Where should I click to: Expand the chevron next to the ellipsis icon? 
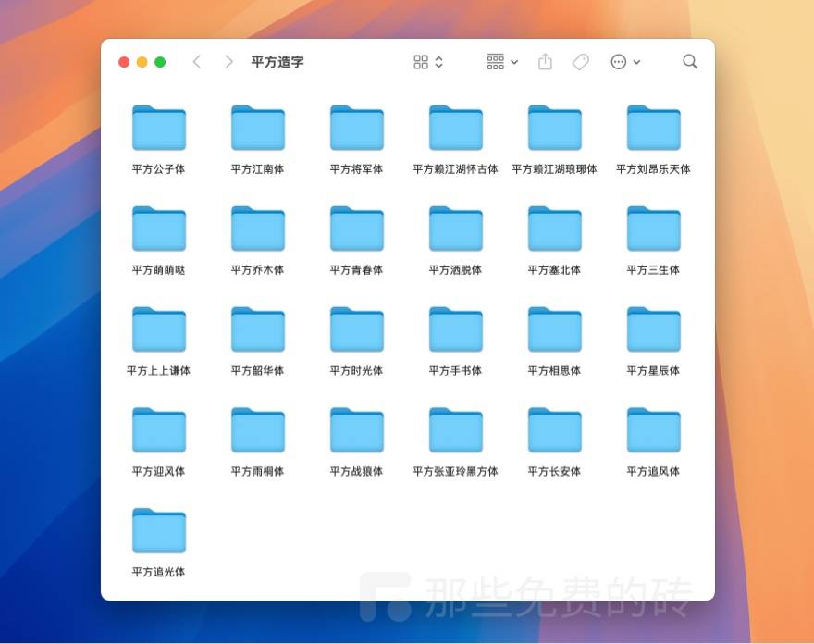(x=638, y=62)
